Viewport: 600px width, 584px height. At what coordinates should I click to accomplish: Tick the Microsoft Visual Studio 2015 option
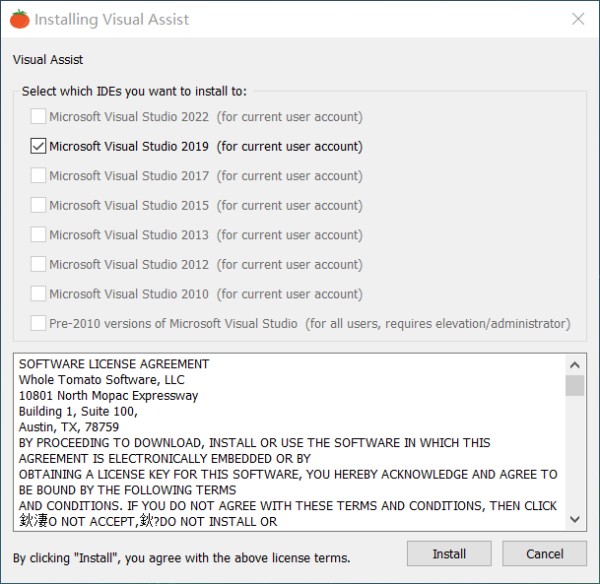click(x=38, y=205)
